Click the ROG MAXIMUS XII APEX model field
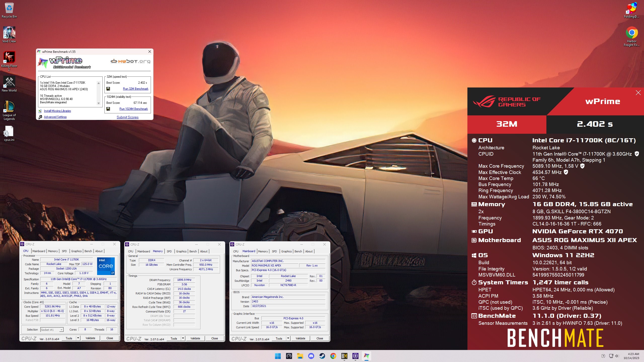The width and height of the screenshot is (644, 362). [x=274, y=265]
